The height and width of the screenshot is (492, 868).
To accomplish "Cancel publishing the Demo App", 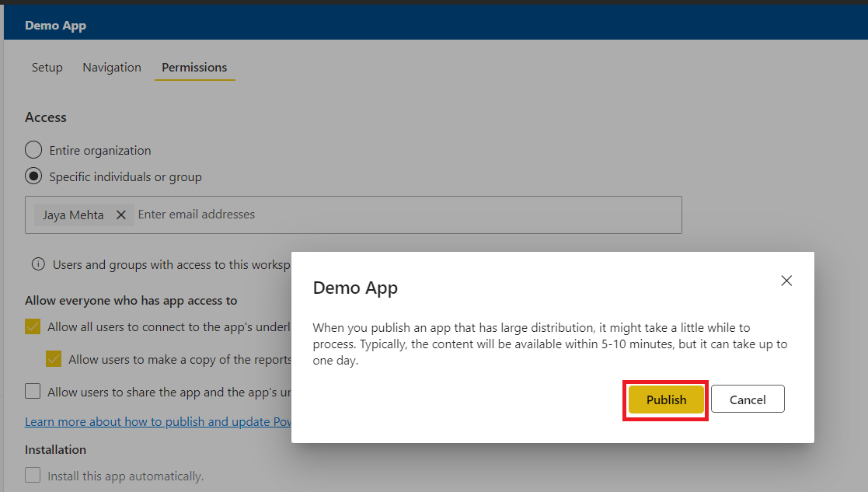I will click(747, 399).
